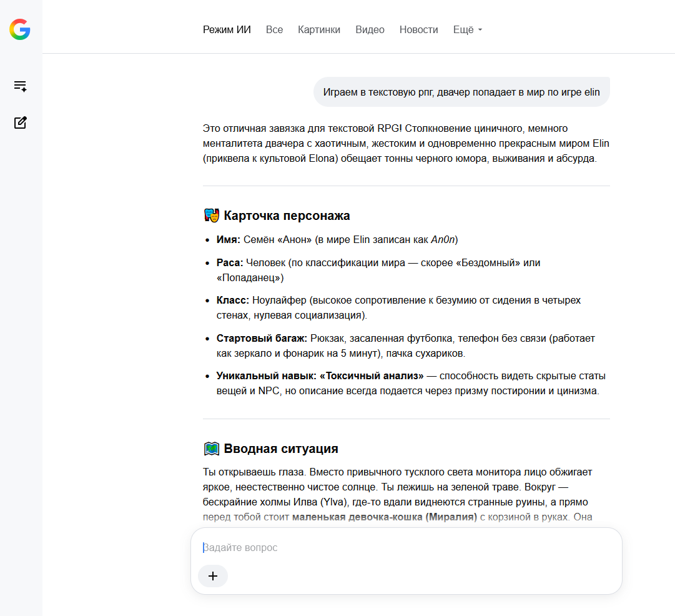This screenshot has height=616, width=675.
Task: Switch to the Все tab
Action: pos(274,30)
